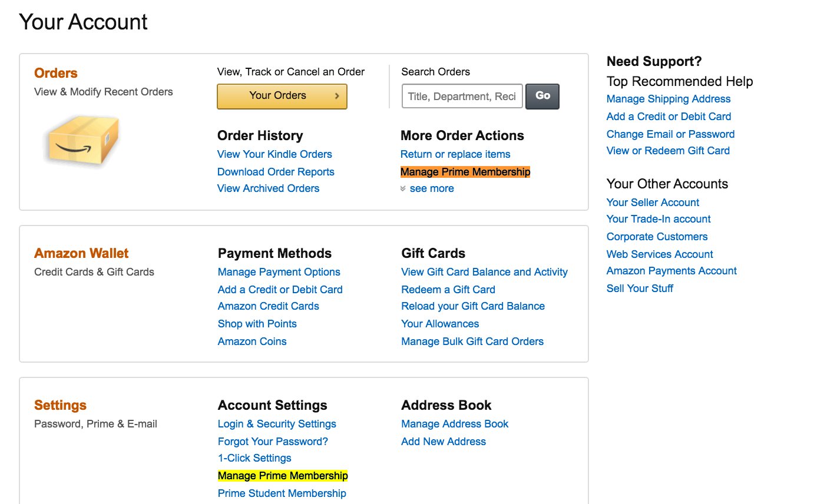
Task: Click the Need Support? heading
Action: (x=654, y=61)
